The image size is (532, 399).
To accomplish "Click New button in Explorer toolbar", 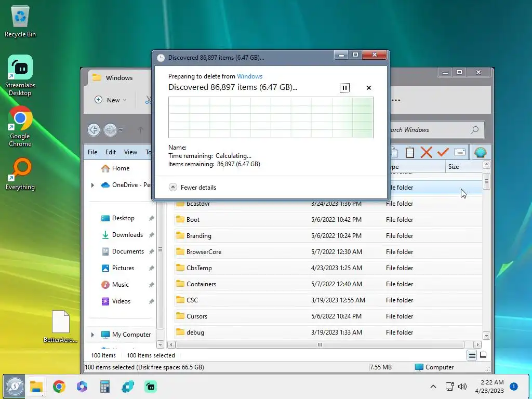I will point(110,100).
